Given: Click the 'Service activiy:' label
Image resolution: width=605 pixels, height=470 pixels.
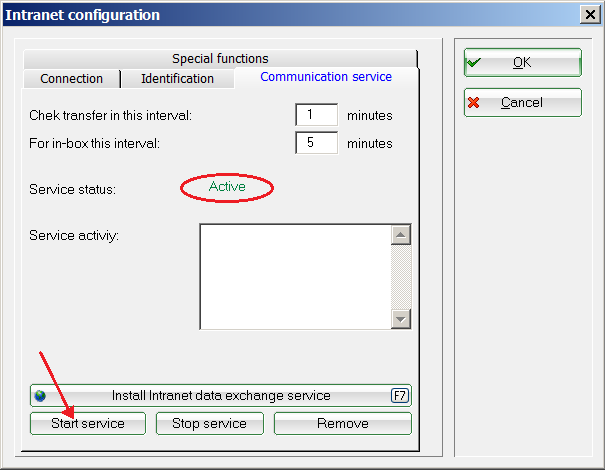Looking at the screenshot, I should pyautogui.click(x=74, y=235).
